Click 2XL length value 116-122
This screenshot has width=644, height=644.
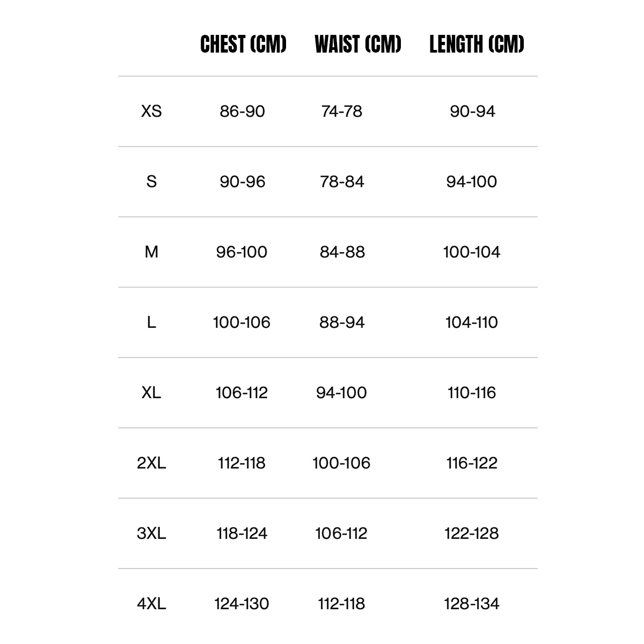[x=472, y=463]
